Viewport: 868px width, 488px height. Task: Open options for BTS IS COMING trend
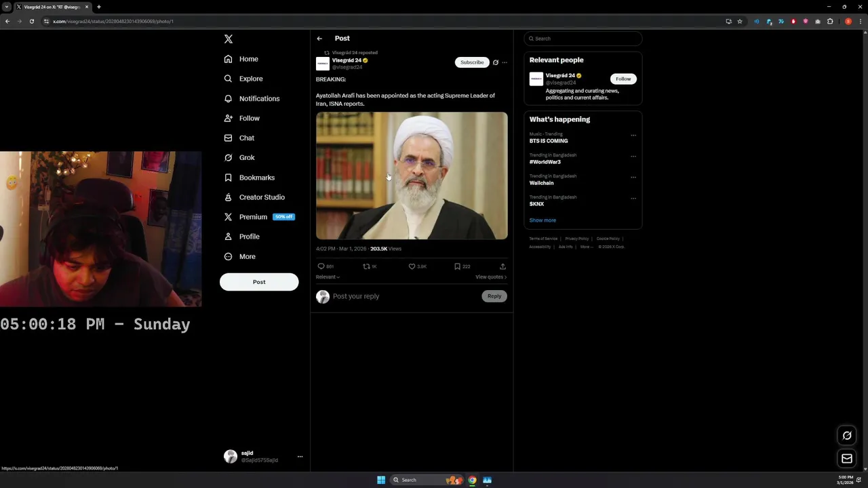pyautogui.click(x=633, y=135)
